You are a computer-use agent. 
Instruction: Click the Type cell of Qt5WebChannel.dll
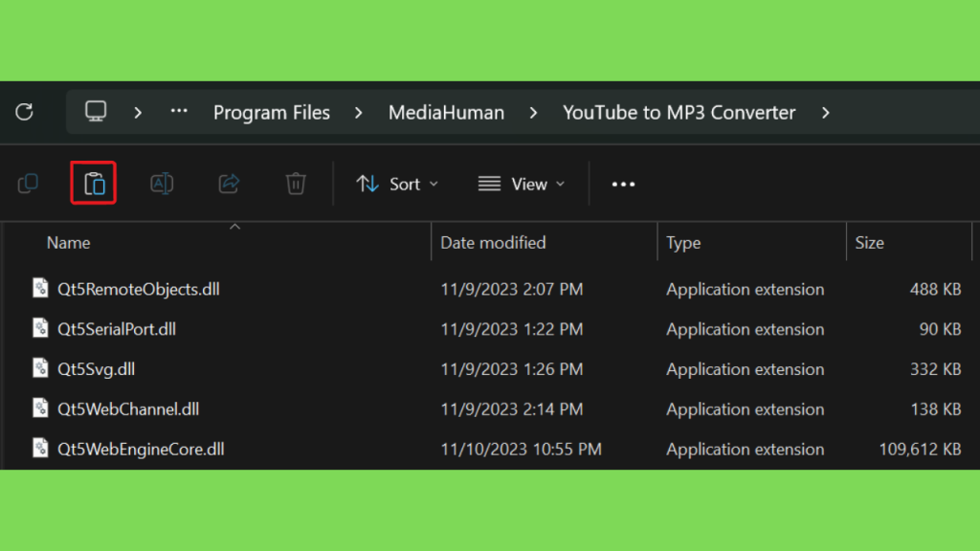click(745, 409)
